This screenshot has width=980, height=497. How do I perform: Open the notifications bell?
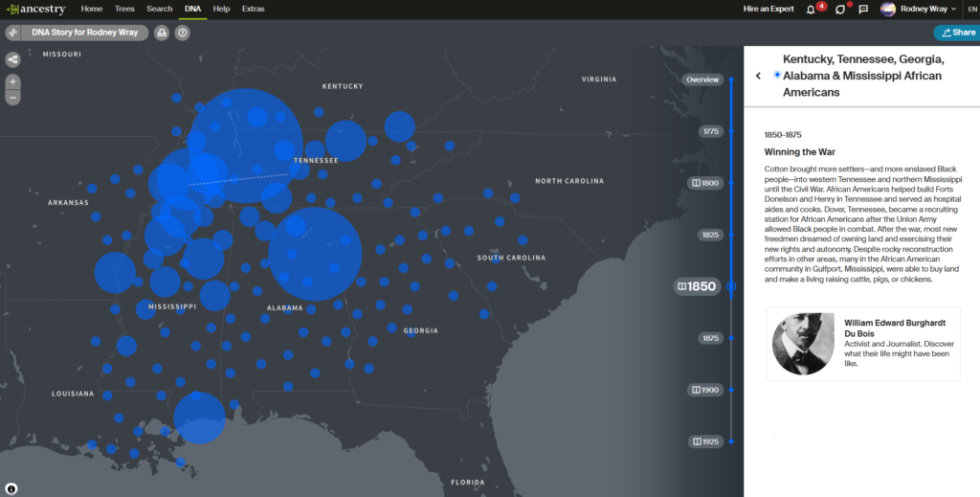coord(812,10)
